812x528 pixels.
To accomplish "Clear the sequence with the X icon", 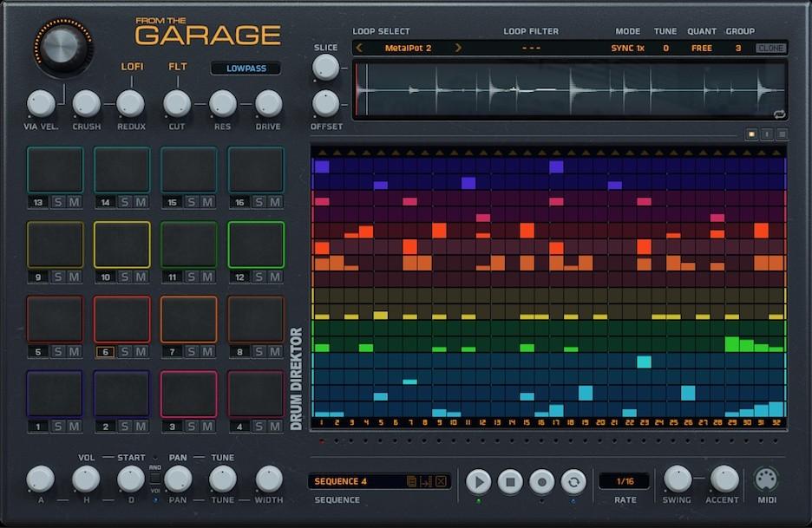I will 441,481.
